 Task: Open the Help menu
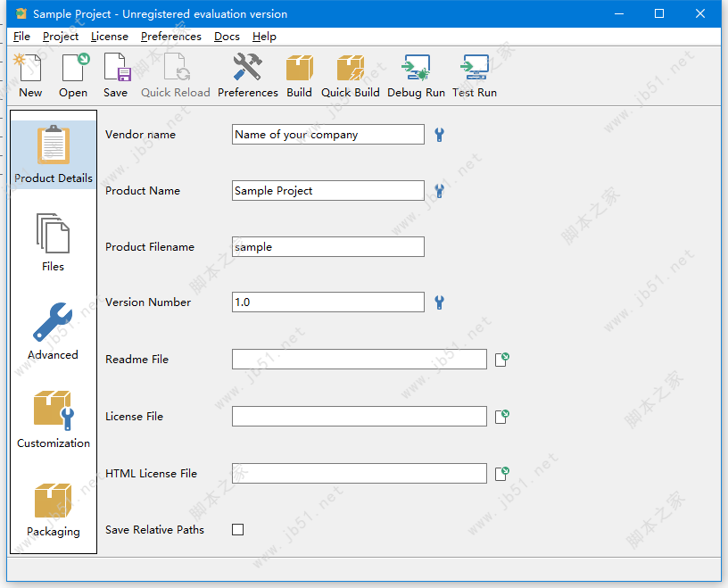(x=264, y=37)
